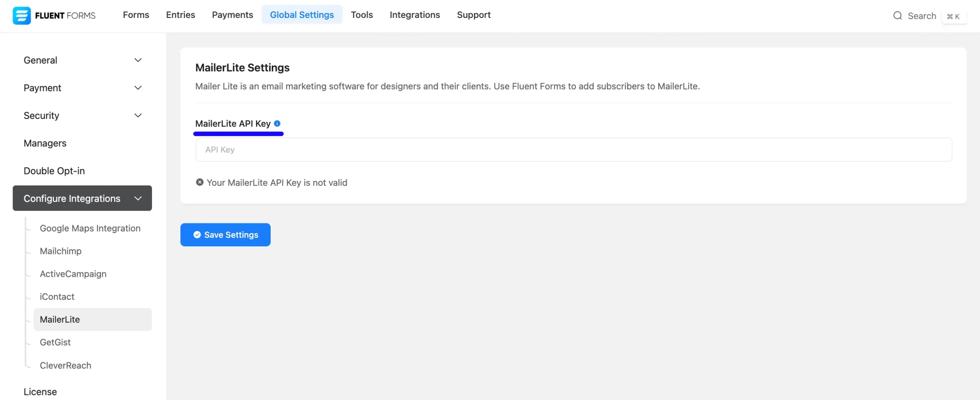Open the Forms menu
Viewport: 980px width, 400px height.
pos(136,15)
